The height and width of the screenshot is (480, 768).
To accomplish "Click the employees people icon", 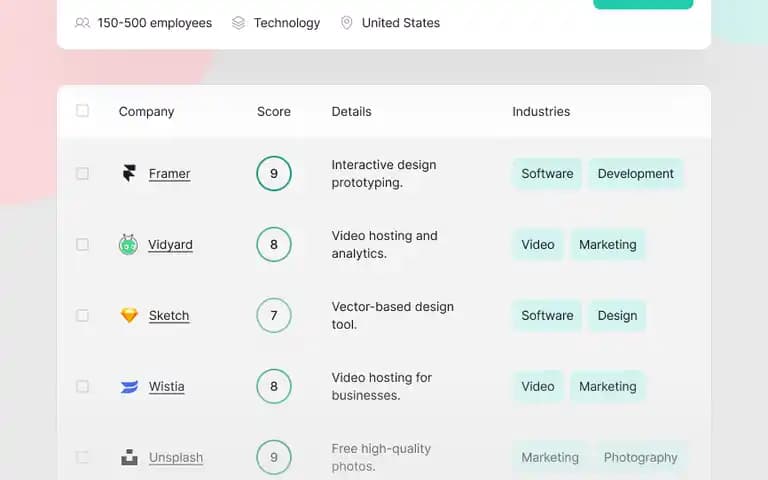I will [82, 23].
